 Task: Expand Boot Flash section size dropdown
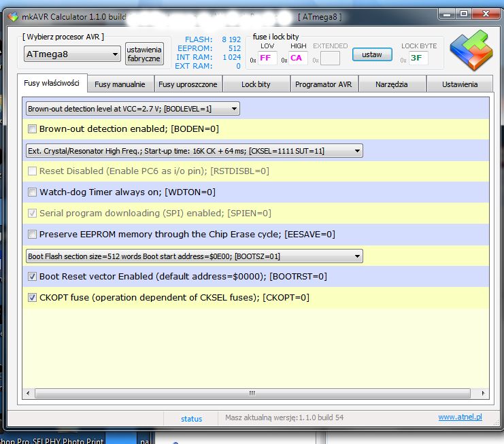click(x=194, y=256)
